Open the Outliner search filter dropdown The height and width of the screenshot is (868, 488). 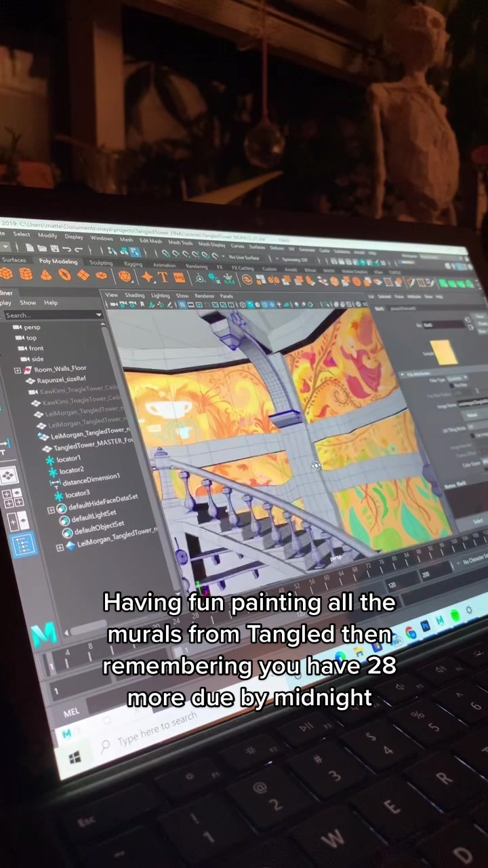pos(99,315)
